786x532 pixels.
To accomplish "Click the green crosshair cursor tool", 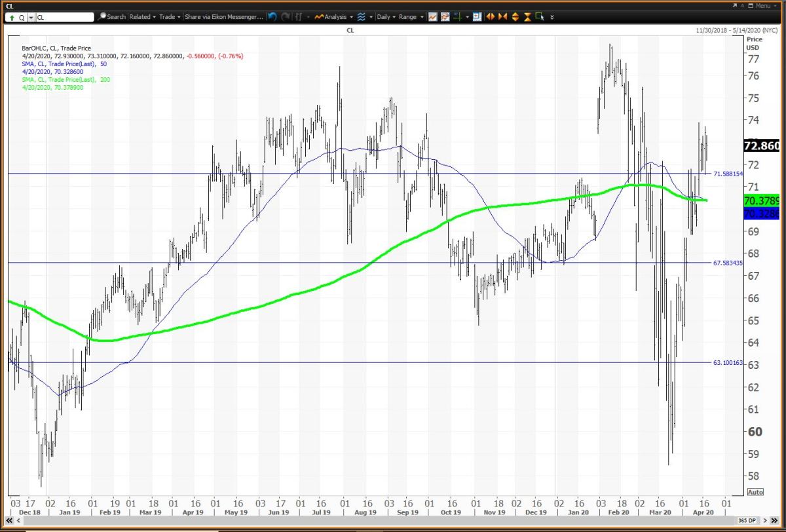I will (457, 17).
